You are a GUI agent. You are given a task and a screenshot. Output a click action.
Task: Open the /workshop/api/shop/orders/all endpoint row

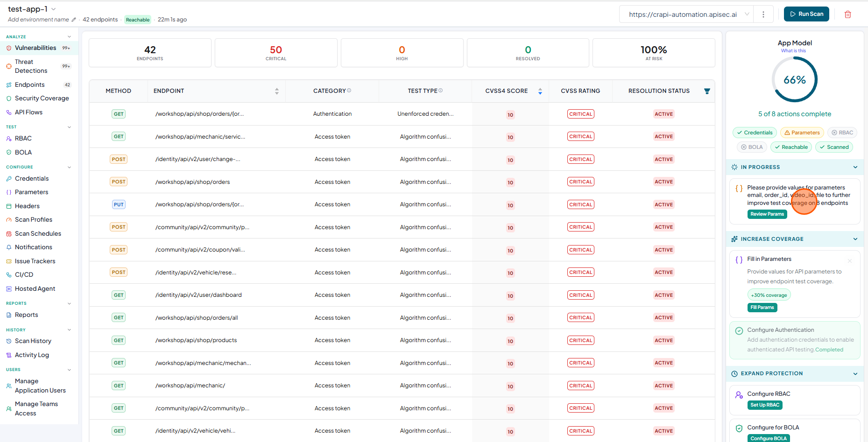[402, 318]
